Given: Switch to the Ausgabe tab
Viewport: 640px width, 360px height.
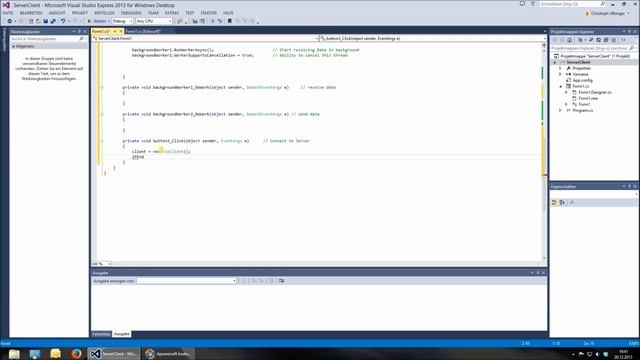Looking at the screenshot, I should click(121, 334).
